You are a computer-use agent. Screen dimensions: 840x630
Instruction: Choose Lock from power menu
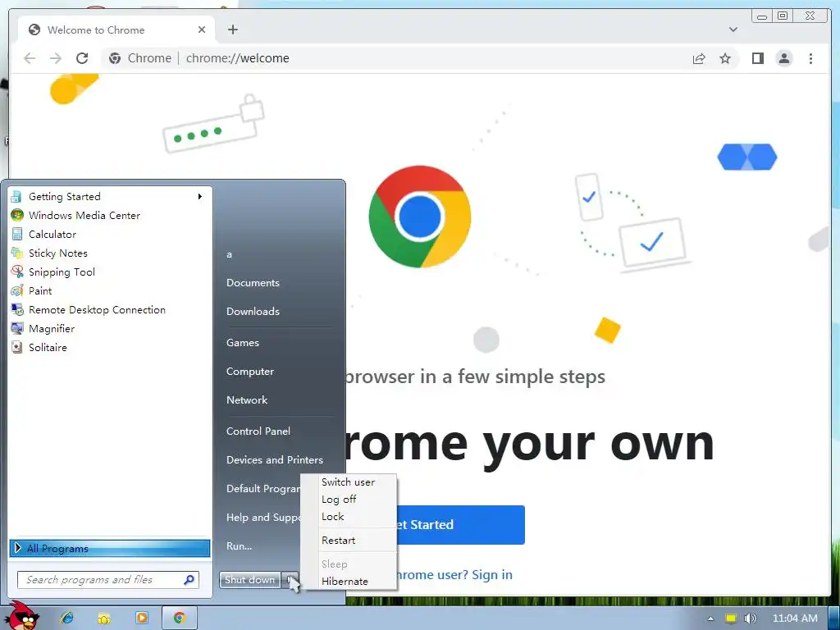click(348, 517)
